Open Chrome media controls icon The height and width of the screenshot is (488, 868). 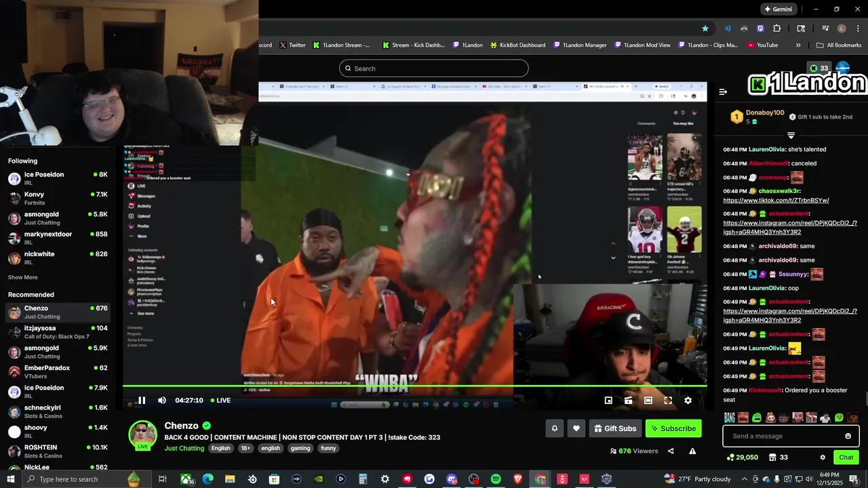point(825,28)
